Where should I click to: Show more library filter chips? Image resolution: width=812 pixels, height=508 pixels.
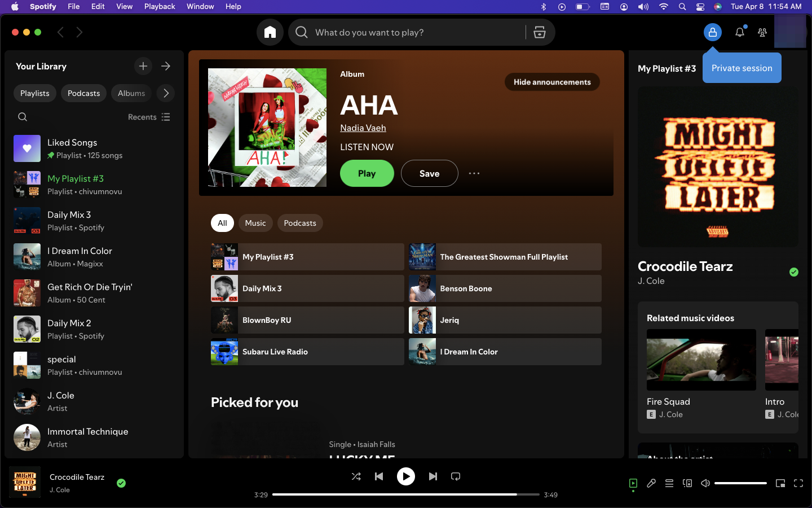click(x=166, y=93)
